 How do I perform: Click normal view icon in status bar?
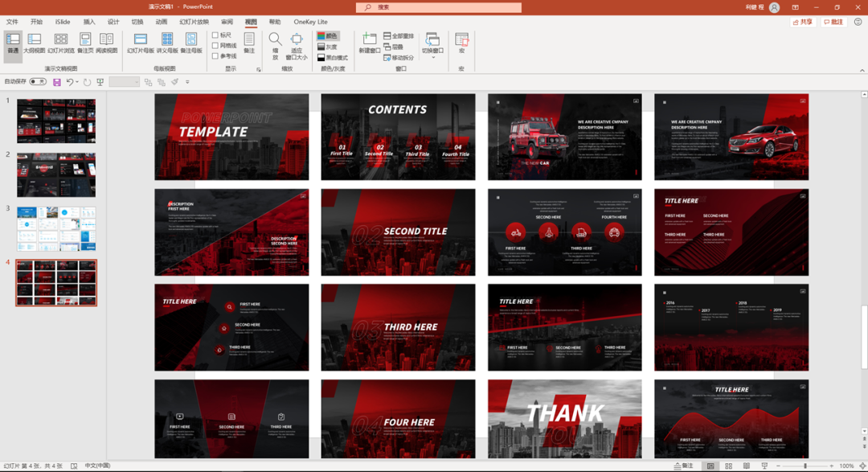[x=710, y=466]
